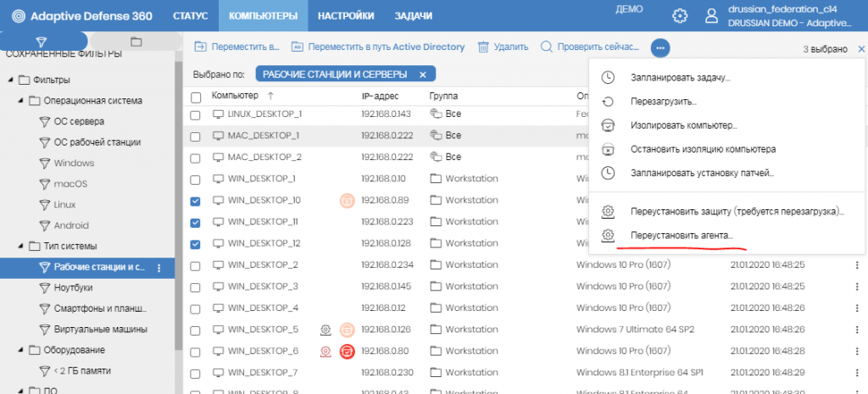
Task: Click Переместить в путь Active Directory
Action: click(x=378, y=47)
